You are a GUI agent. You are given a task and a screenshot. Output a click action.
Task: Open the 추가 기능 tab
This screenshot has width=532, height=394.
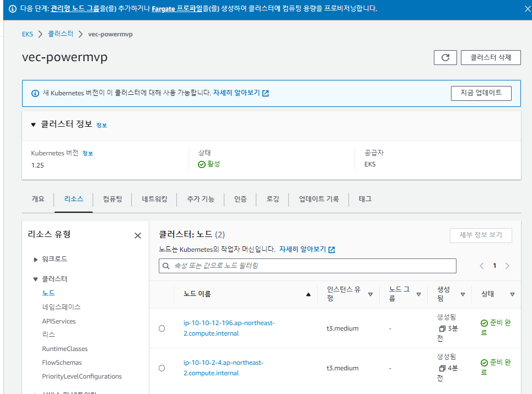point(201,199)
